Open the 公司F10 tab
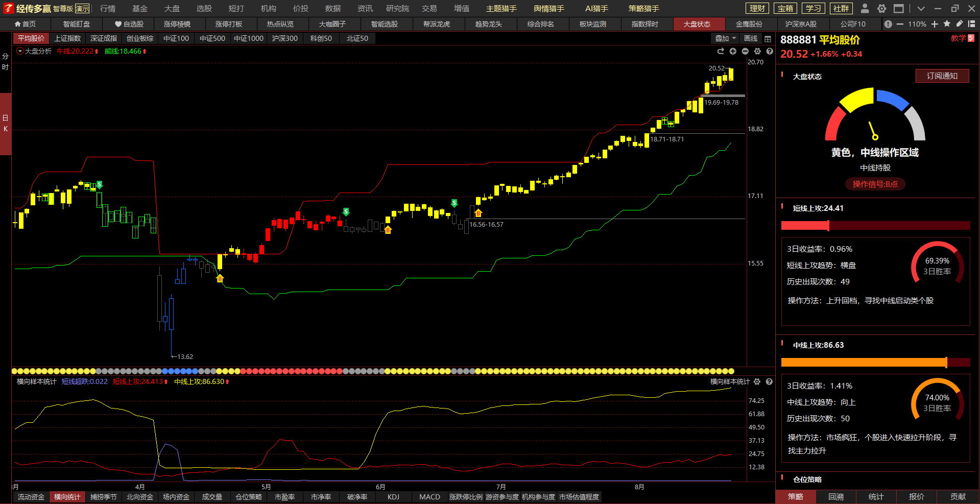The width and height of the screenshot is (980, 504). [853, 24]
